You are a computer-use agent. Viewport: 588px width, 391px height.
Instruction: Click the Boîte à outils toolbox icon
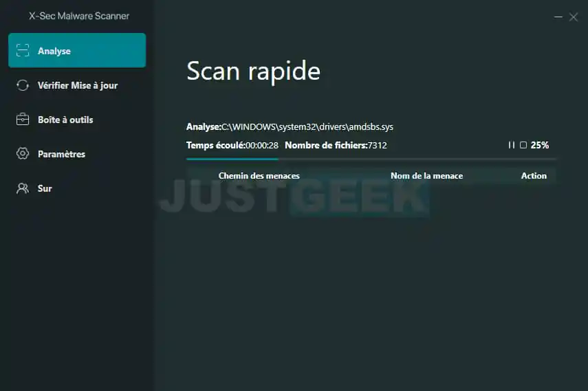(x=23, y=119)
